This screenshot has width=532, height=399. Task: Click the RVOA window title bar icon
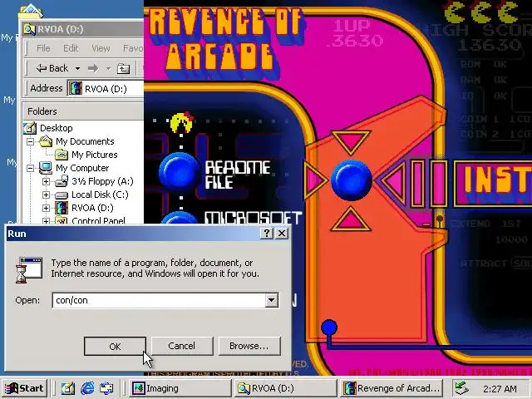click(x=30, y=29)
